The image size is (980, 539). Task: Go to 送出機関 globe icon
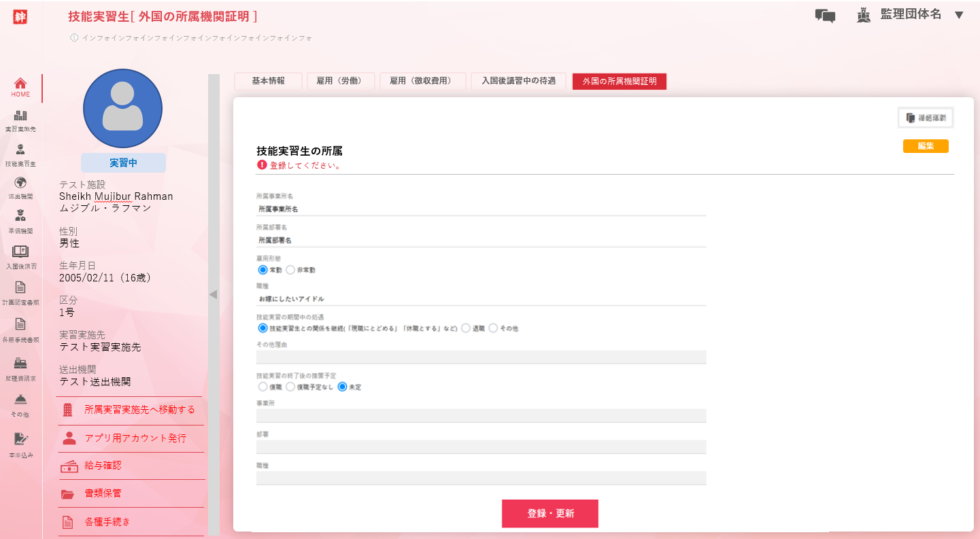(x=20, y=183)
